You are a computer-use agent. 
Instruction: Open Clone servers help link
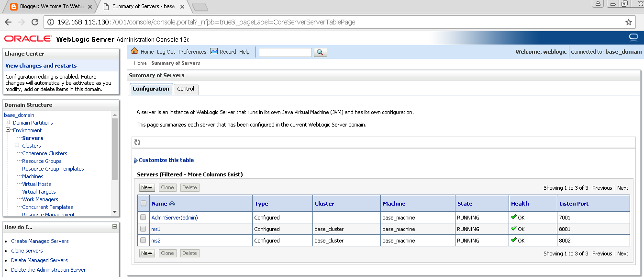click(27, 251)
